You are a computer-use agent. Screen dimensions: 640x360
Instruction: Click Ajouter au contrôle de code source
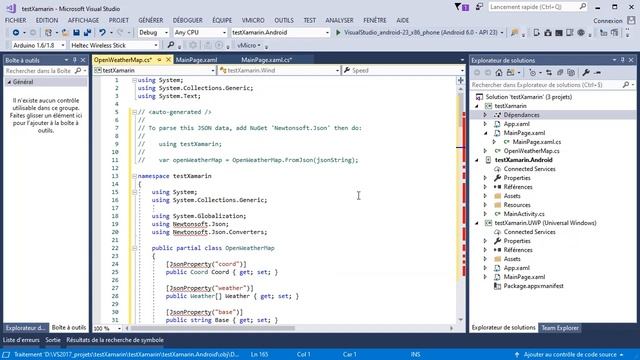pos(570,354)
